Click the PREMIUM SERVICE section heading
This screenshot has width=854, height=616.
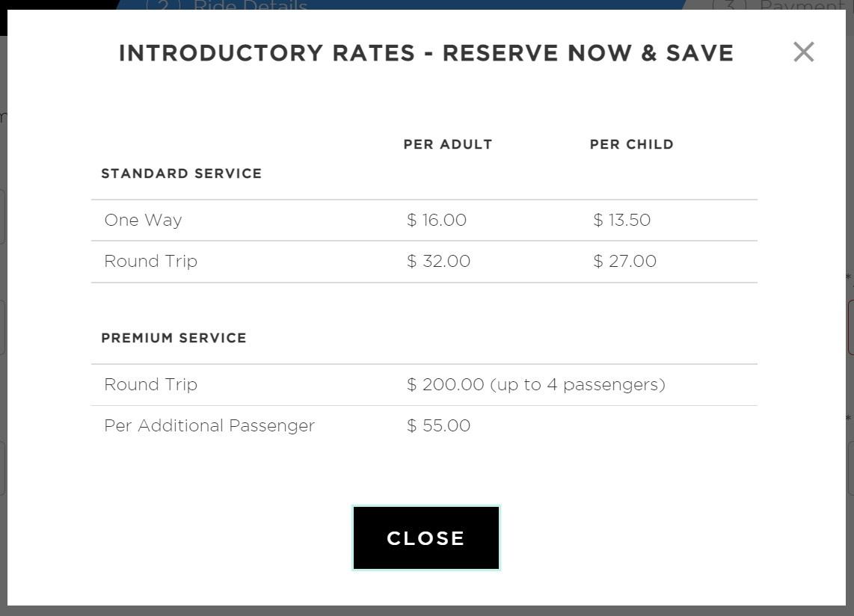[x=173, y=338]
